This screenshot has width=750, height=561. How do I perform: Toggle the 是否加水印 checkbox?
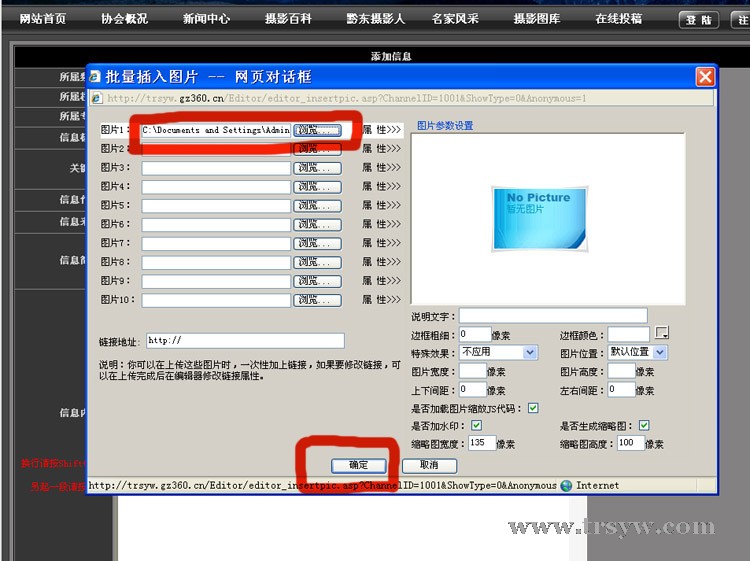click(477, 426)
